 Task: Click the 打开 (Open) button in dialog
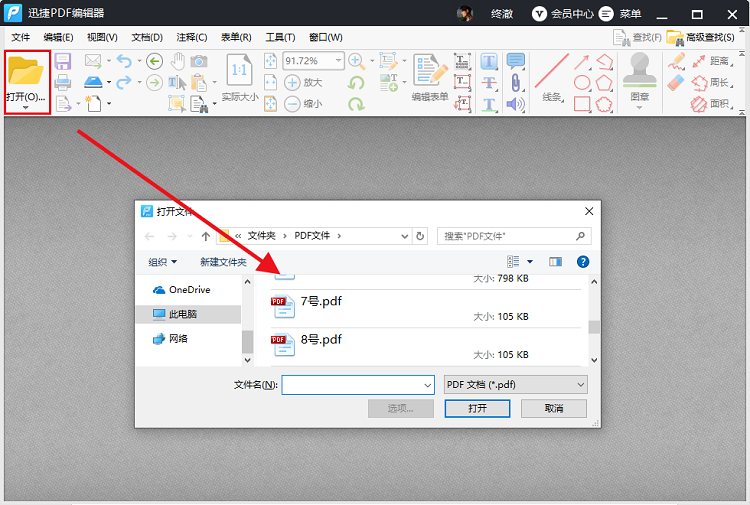point(477,408)
